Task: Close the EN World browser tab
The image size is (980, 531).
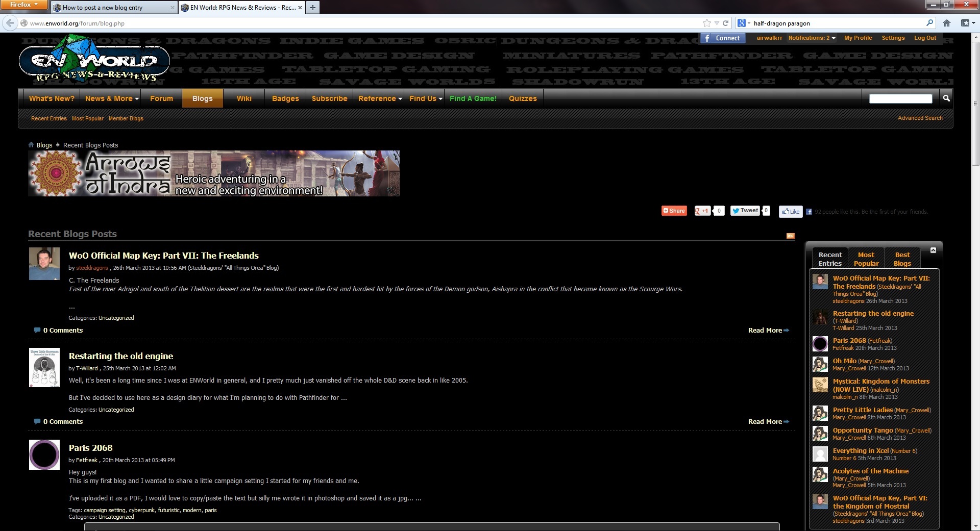Action: [300, 7]
